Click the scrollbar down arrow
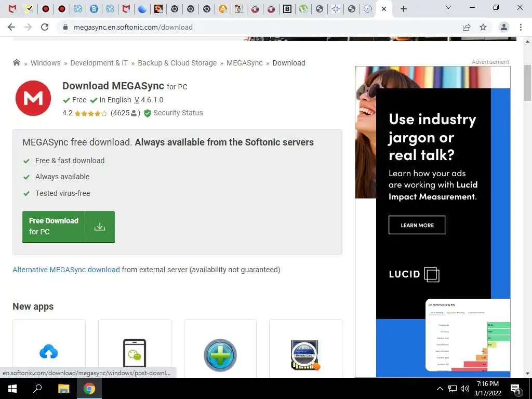532x399 pixels. pos(528,374)
